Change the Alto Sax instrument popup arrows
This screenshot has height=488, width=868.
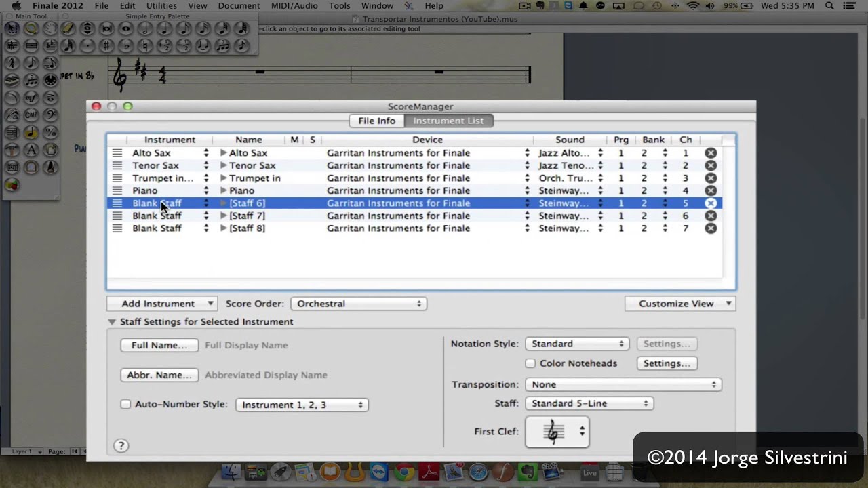pyautogui.click(x=206, y=153)
